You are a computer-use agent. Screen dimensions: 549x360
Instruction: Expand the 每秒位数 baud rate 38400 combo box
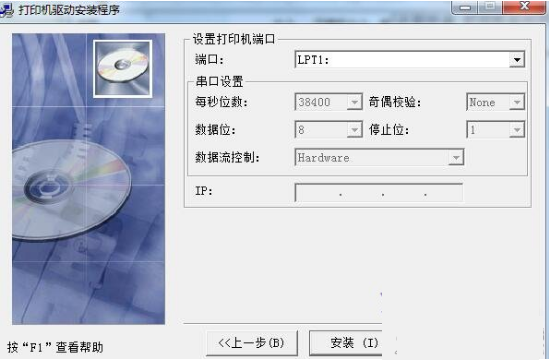(x=328, y=102)
